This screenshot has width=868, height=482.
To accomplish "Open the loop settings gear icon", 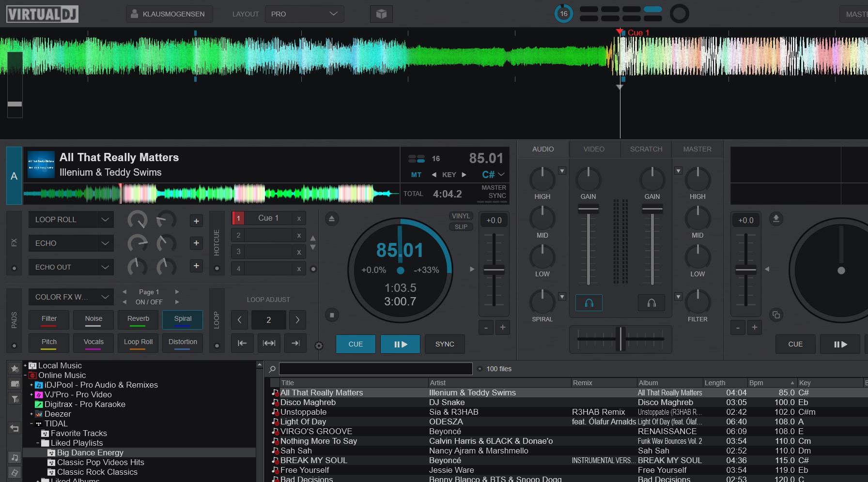I will click(x=319, y=346).
